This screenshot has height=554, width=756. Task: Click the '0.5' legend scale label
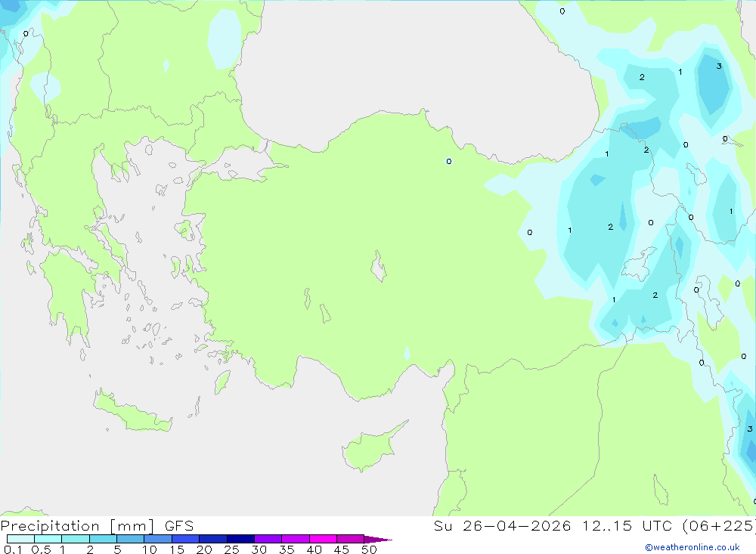pos(41,549)
